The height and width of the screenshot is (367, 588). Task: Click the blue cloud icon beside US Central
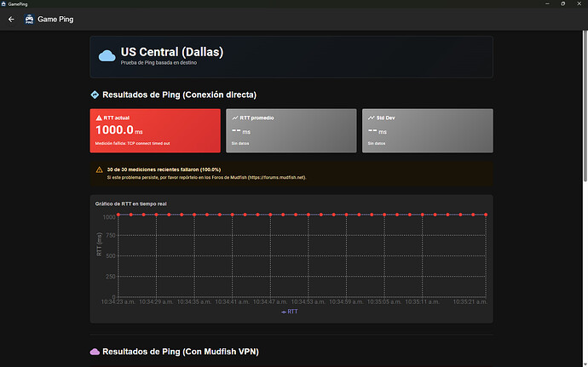click(107, 56)
